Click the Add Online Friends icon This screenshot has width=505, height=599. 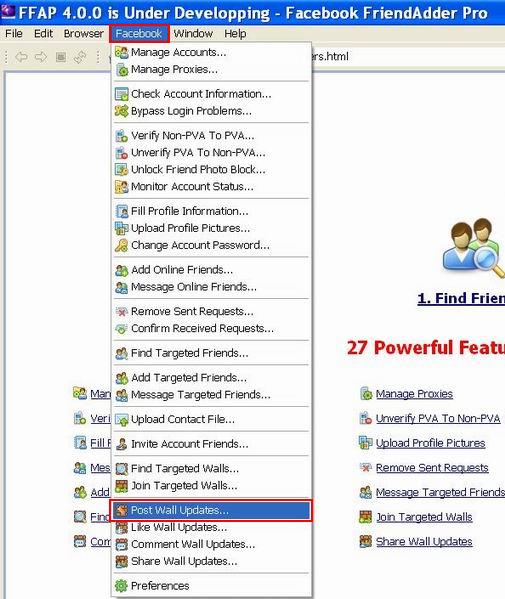click(x=121, y=270)
